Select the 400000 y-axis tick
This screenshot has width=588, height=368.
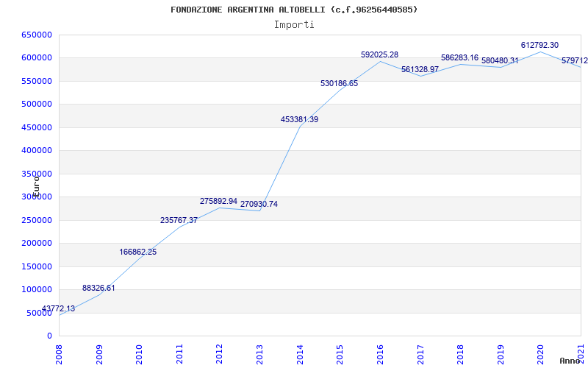pyautogui.click(x=37, y=151)
